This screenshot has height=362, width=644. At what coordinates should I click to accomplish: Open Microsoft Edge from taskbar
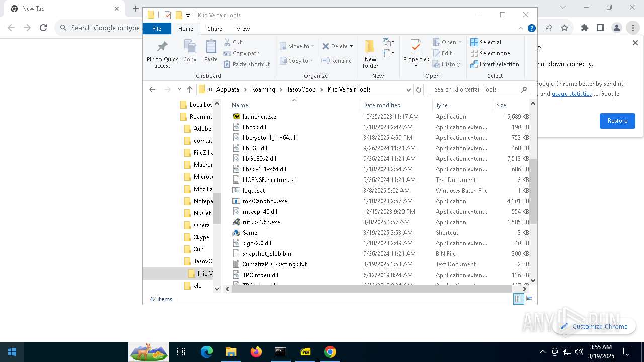[207, 352]
